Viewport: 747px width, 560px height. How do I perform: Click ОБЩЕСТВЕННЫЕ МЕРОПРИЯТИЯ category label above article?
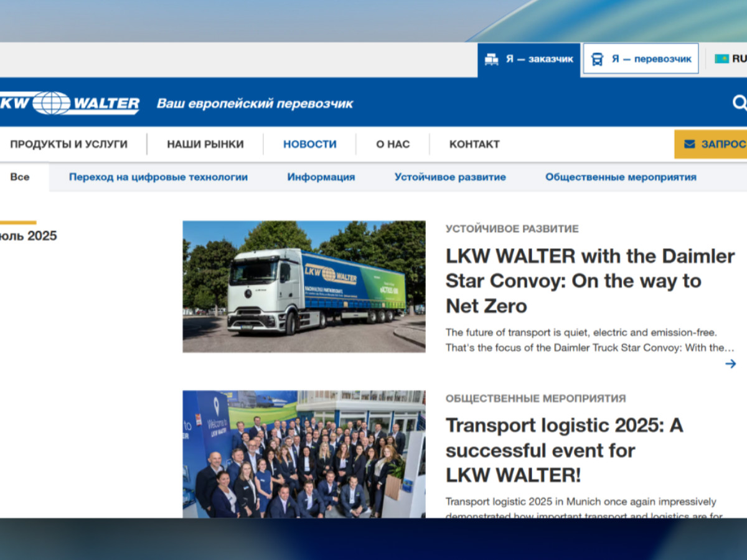coord(536,398)
